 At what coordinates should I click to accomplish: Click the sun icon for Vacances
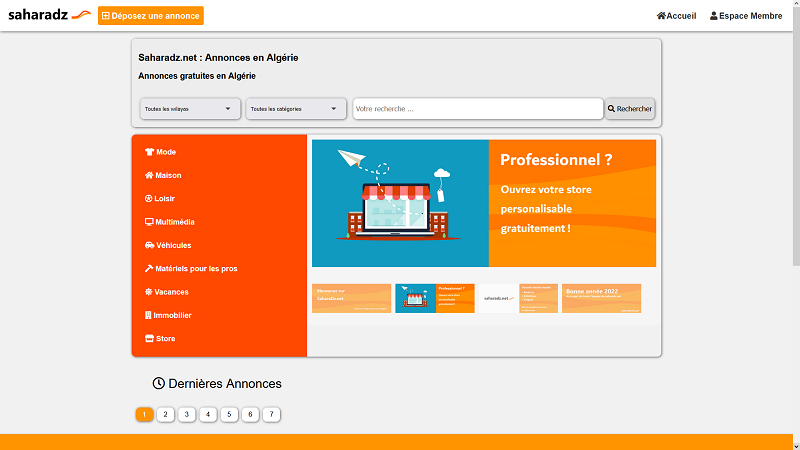pos(148,292)
